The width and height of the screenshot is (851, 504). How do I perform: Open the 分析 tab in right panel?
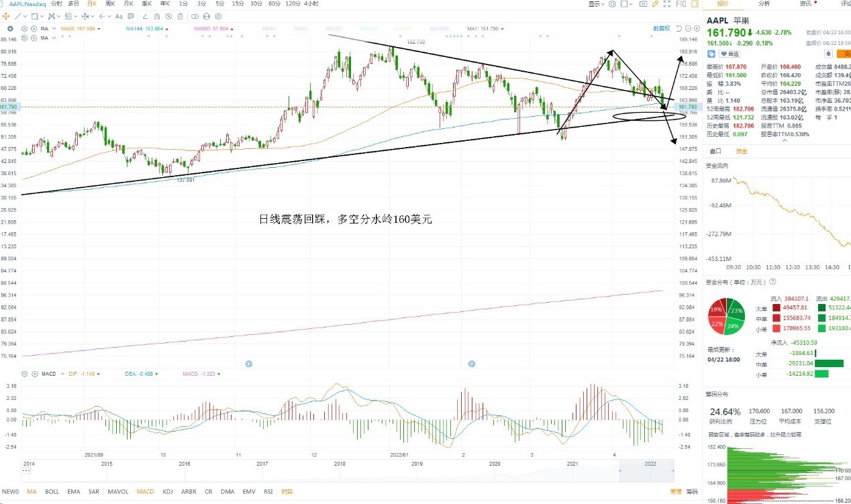tap(764, 4)
